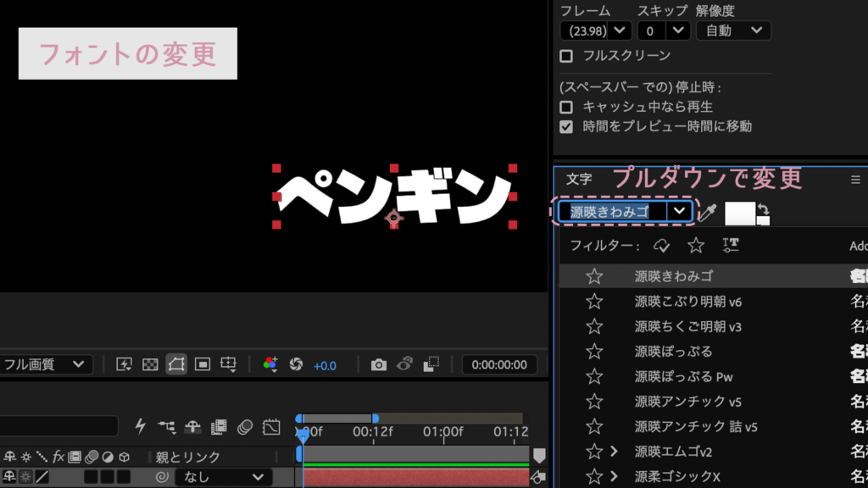Image resolution: width=868 pixels, height=488 pixels.
Task: Click the timeline layer search field
Action: coord(58,426)
